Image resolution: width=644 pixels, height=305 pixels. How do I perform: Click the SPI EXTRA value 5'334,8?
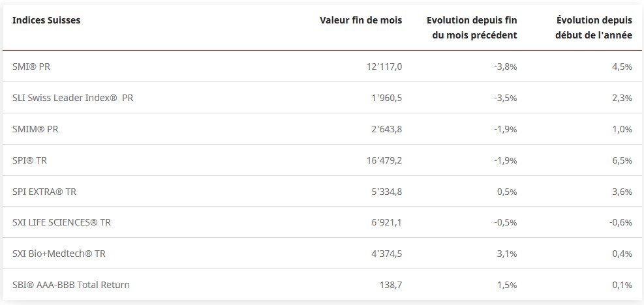pyautogui.click(x=386, y=192)
